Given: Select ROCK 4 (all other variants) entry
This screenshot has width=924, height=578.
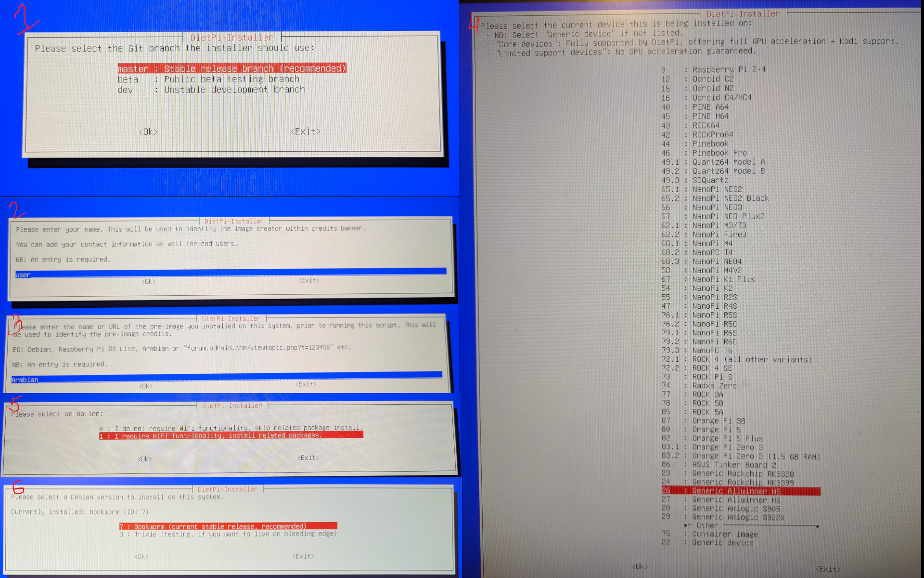Looking at the screenshot, I should (x=737, y=359).
